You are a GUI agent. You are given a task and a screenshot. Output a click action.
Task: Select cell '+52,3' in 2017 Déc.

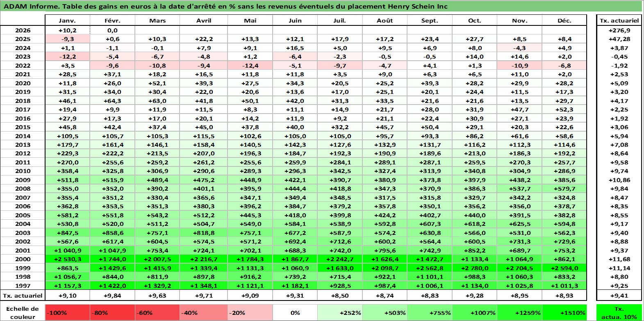tap(564, 109)
